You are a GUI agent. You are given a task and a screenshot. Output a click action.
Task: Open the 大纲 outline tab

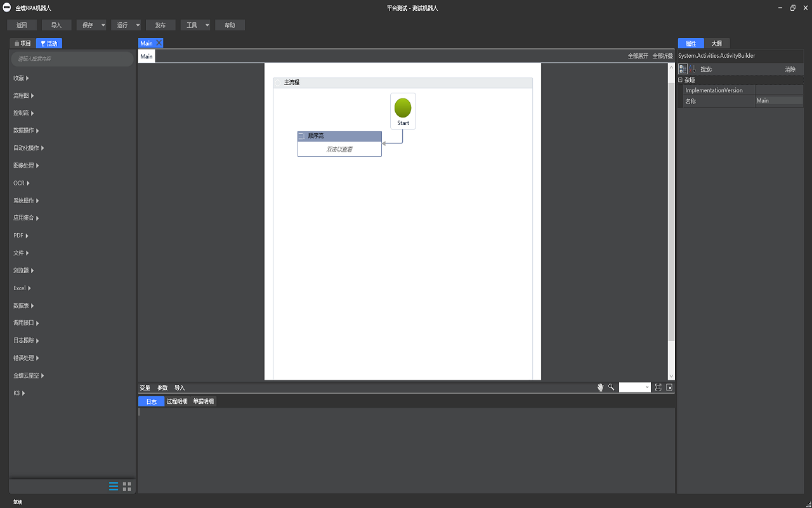[x=716, y=43]
